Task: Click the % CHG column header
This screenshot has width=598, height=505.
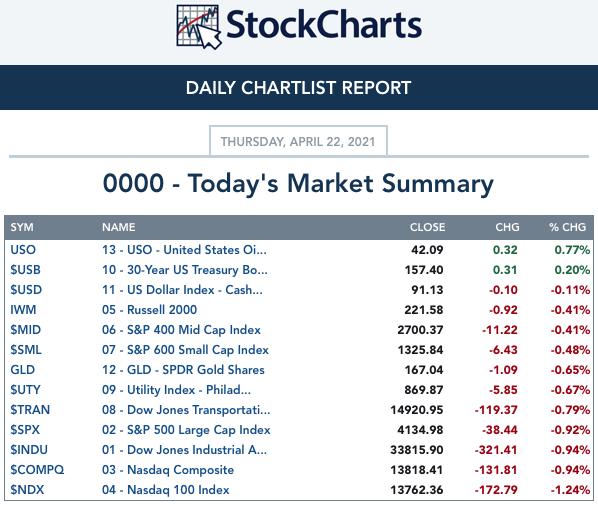Action: [567, 227]
